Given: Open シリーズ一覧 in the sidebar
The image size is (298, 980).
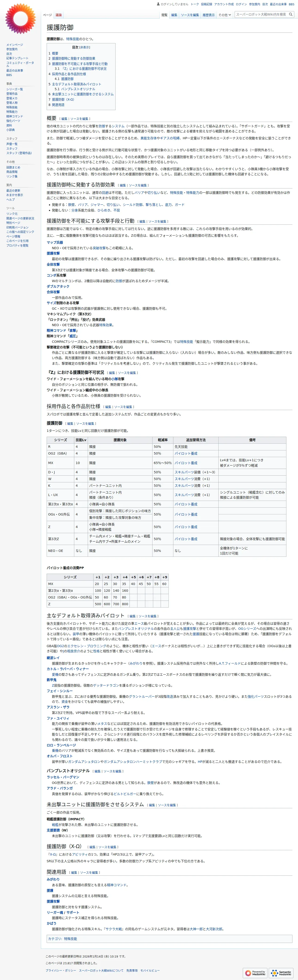Looking at the screenshot, I should point(14,89).
